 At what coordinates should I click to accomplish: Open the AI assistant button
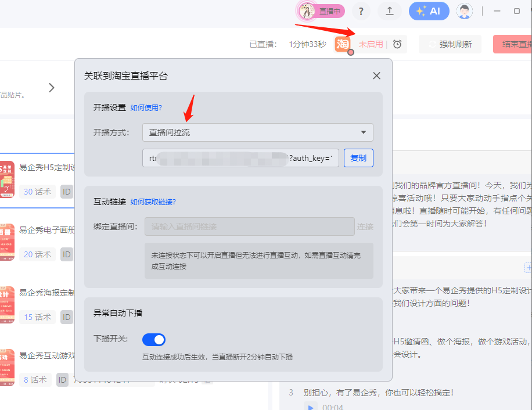429,11
